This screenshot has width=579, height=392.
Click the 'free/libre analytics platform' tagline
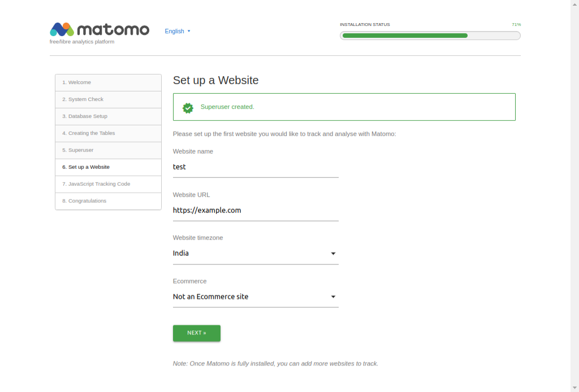click(82, 42)
